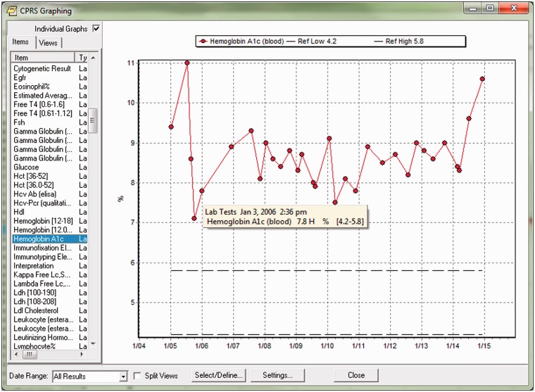Click the Item column header to sort
The width and height of the screenshot is (535, 392).
tap(44, 57)
